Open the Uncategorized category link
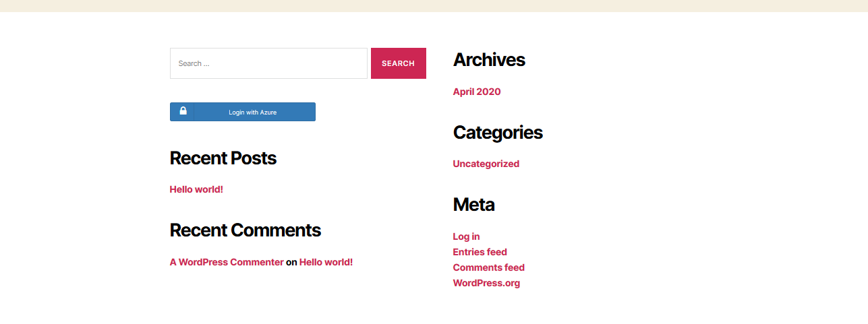The image size is (868, 324). (486, 164)
